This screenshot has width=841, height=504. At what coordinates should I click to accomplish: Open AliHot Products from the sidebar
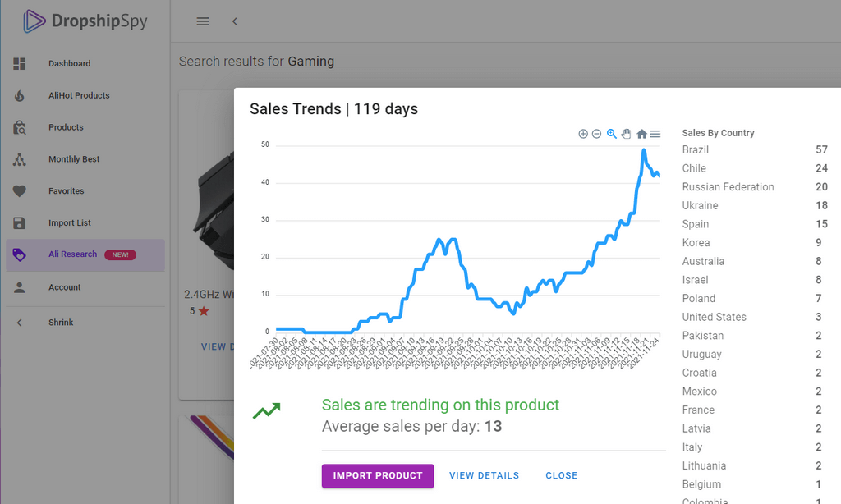tap(79, 95)
